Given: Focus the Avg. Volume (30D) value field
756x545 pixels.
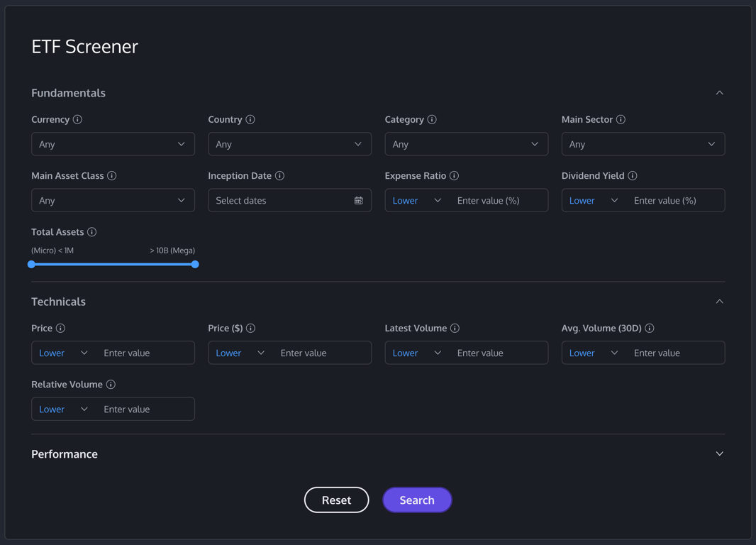Looking at the screenshot, I should pos(676,353).
